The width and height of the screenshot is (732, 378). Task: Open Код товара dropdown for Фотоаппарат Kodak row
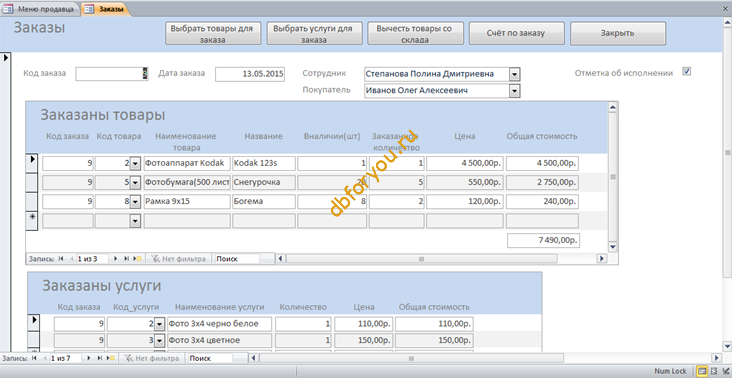tap(135, 163)
